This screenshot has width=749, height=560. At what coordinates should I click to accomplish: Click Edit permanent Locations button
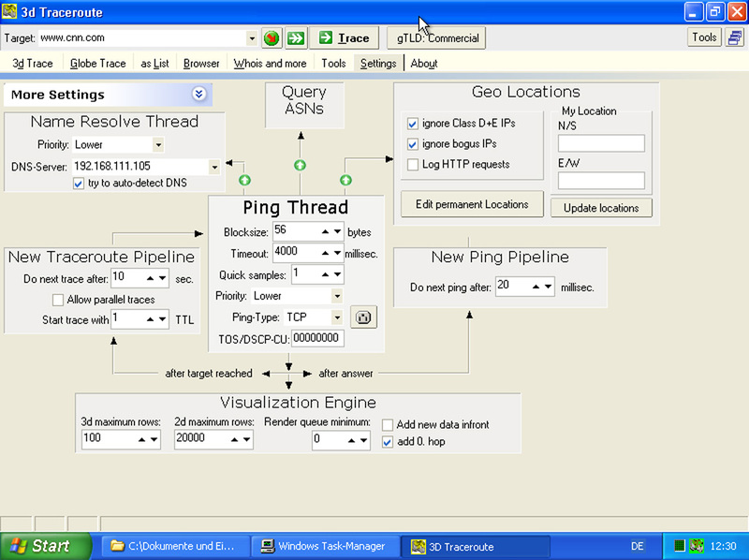click(472, 204)
